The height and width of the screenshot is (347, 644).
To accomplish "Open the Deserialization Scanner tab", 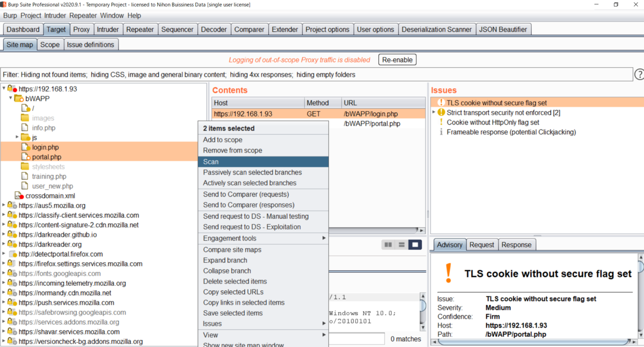I will [x=437, y=30].
